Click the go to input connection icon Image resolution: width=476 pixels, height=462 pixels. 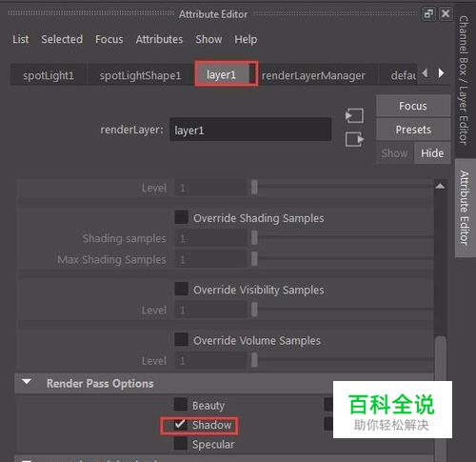[354, 116]
